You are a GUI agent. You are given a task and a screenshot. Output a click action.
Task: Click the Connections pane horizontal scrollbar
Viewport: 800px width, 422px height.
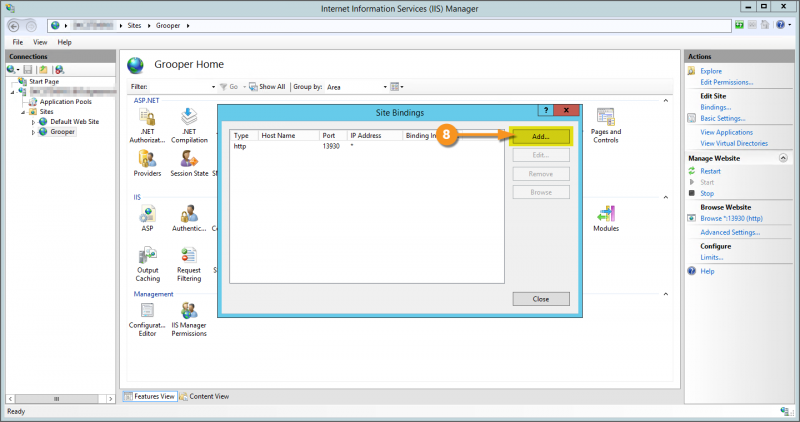tap(60, 399)
